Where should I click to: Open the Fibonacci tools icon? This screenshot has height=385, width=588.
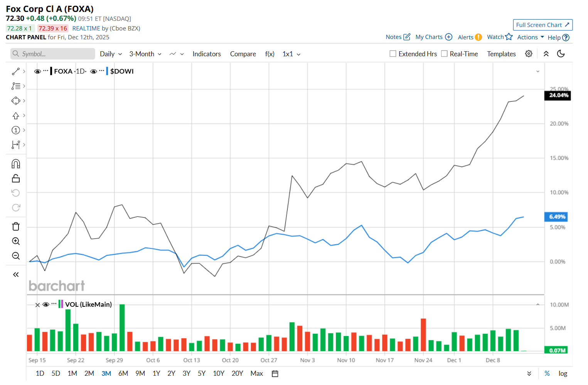(16, 86)
